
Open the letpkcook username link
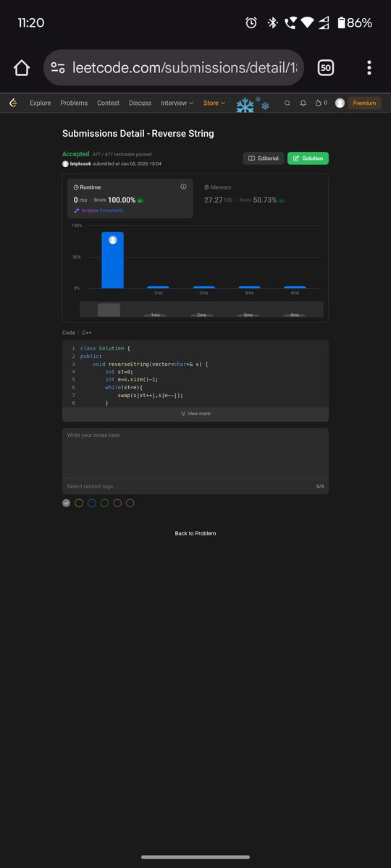coord(81,163)
